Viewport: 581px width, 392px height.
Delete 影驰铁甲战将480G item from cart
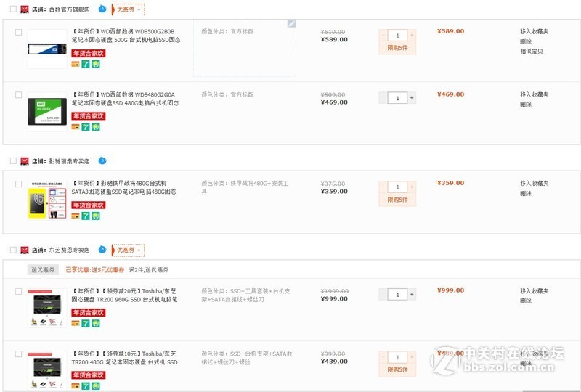pyautogui.click(x=526, y=193)
